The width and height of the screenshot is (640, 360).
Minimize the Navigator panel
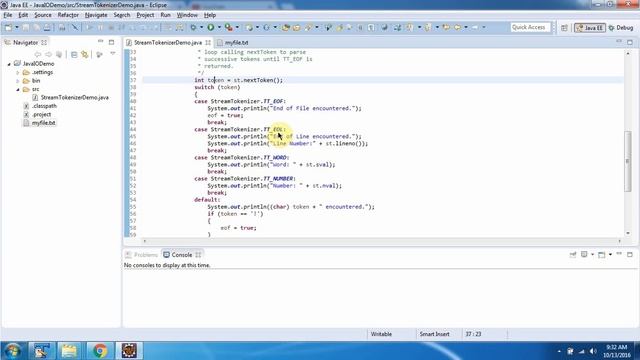pos(100,42)
